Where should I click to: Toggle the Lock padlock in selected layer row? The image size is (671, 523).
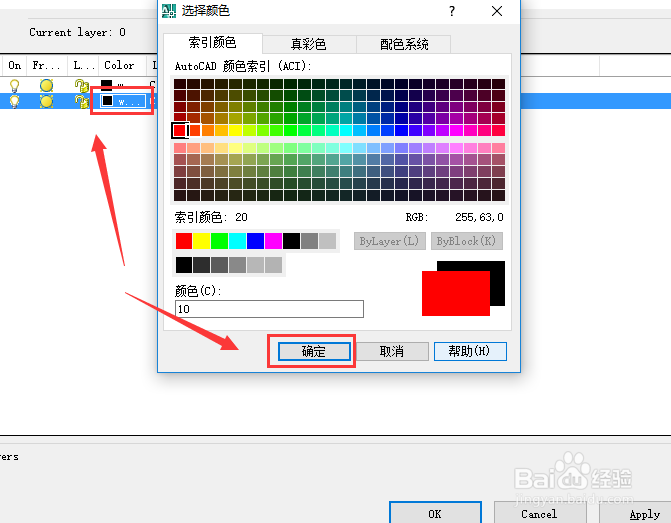coord(81,101)
